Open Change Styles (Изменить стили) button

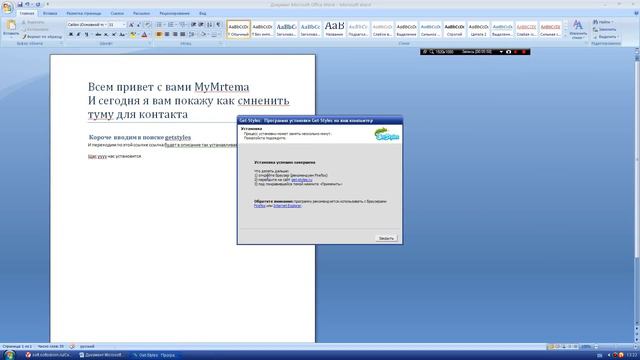578,29
